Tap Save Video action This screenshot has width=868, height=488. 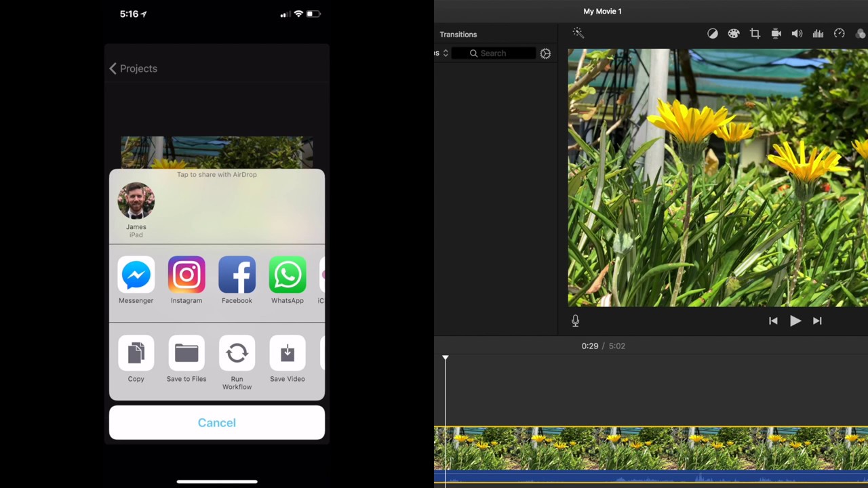click(x=288, y=359)
